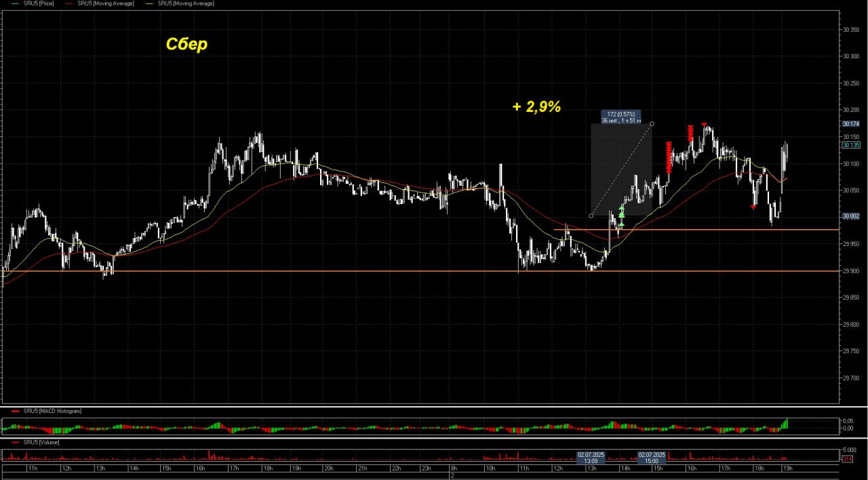Click the 30 100 price axis label

852,163
